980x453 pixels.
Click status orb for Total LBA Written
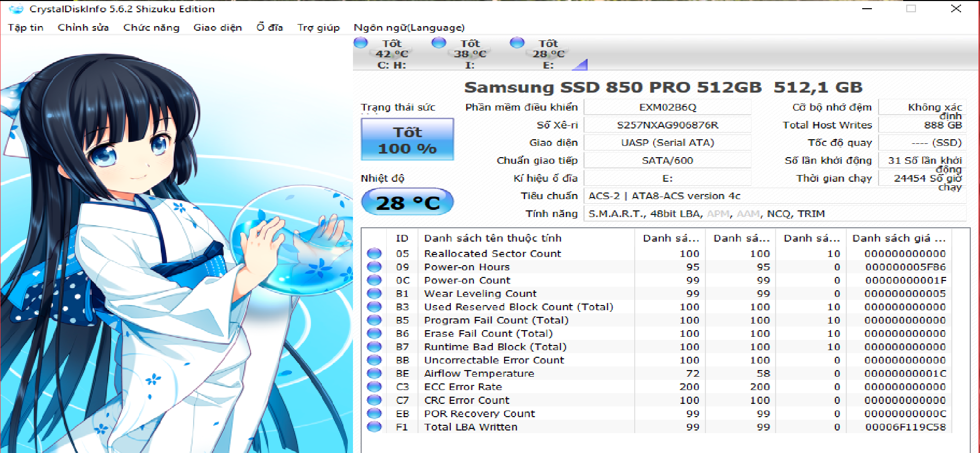tap(374, 427)
